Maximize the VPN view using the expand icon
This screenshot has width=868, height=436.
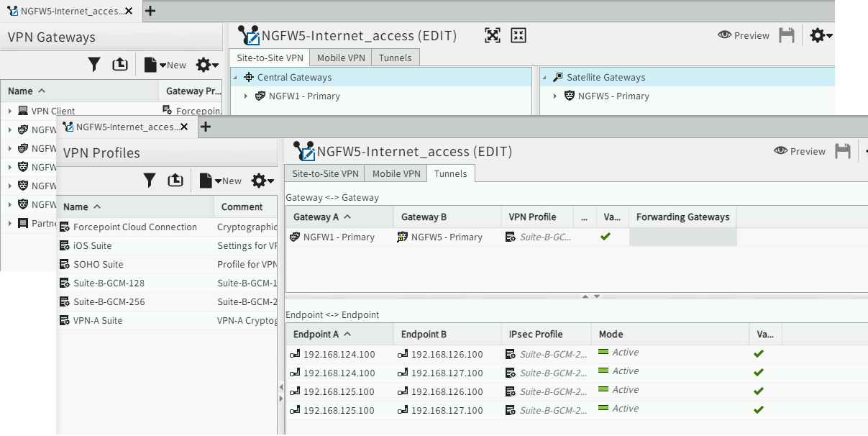click(x=493, y=35)
